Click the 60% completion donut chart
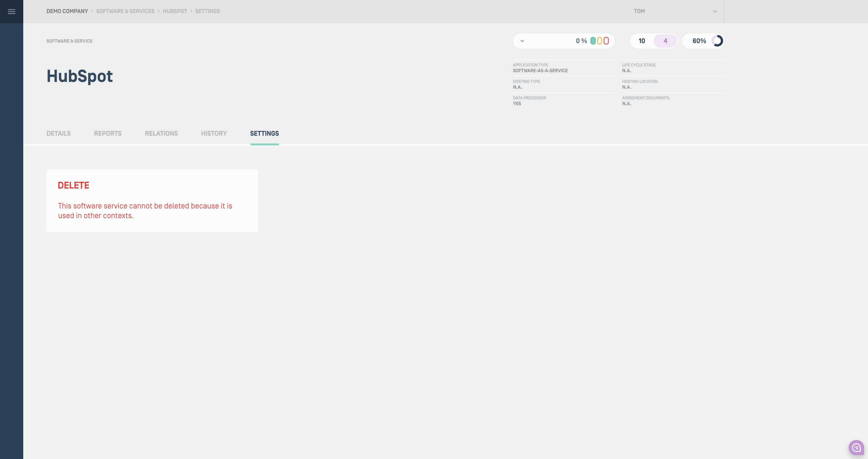This screenshot has height=459, width=868. [x=717, y=41]
